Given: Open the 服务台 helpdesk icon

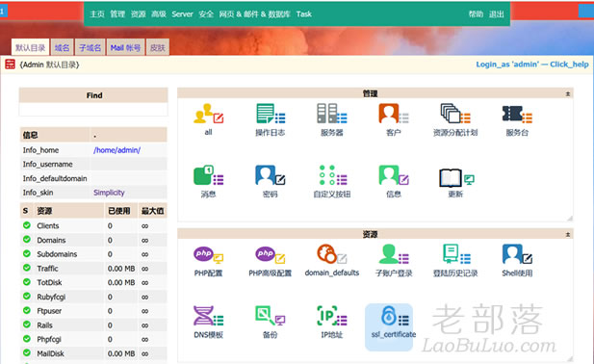Looking at the screenshot, I should click(517, 114).
